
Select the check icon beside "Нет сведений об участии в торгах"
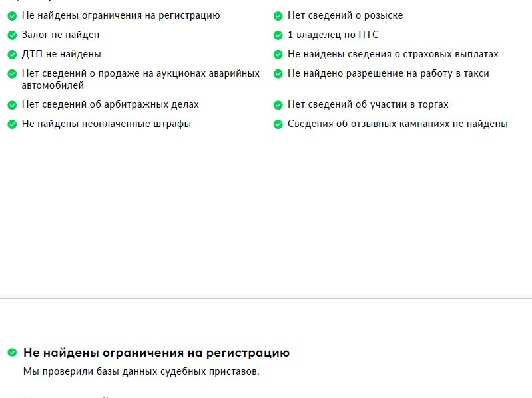pyautogui.click(x=278, y=104)
